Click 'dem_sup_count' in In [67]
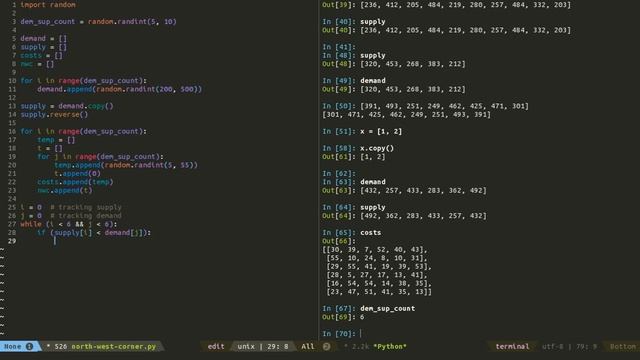 pos(387,309)
